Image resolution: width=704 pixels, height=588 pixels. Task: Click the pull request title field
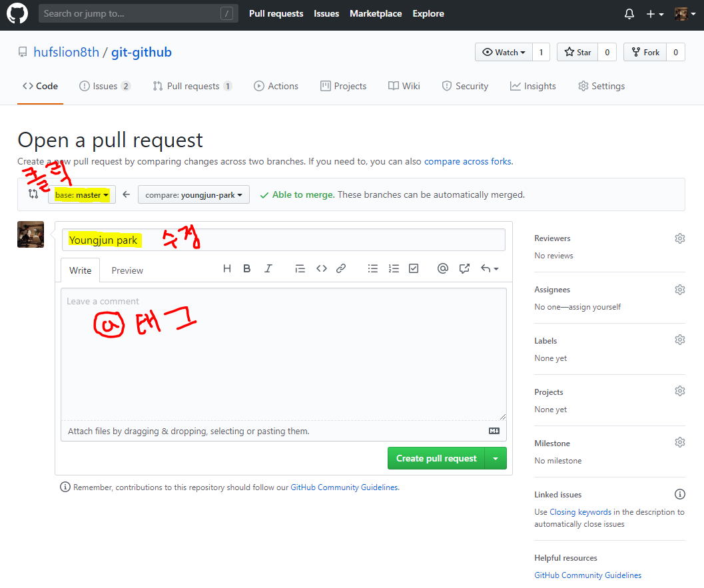(284, 240)
